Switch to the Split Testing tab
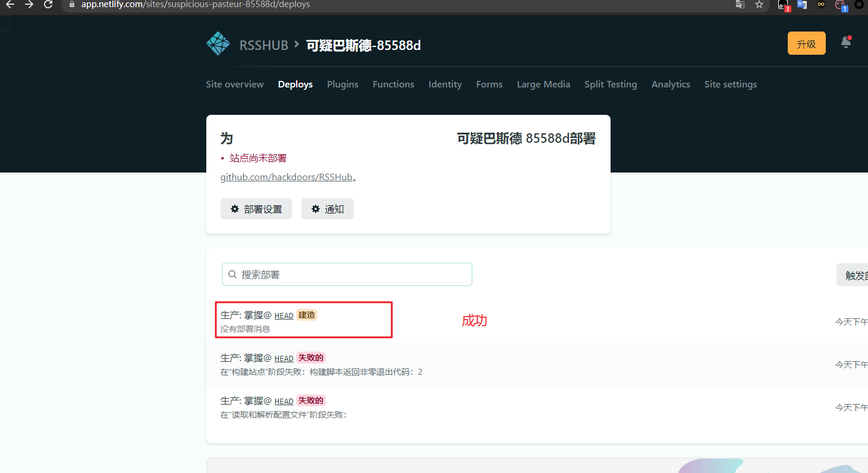Viewport: 868px width, 473px height. [611, 84]
